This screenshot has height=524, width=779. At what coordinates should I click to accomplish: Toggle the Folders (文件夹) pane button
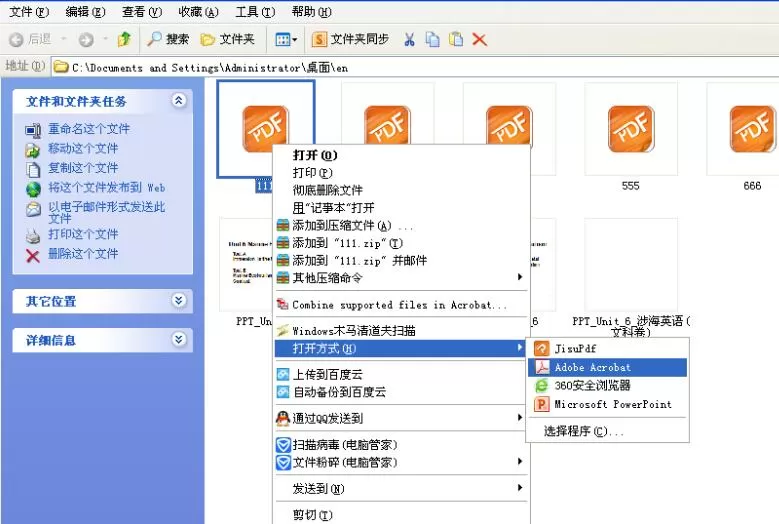pyautogui.click(x=228, y=39)
